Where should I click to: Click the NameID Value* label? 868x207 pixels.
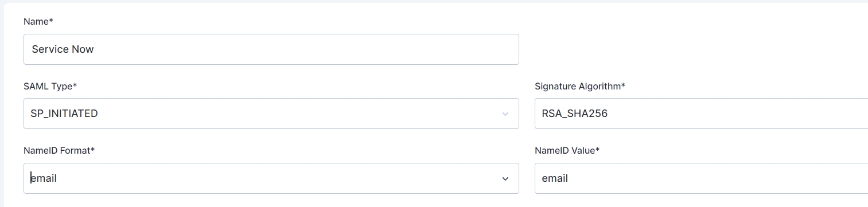(x=567, y=150)
